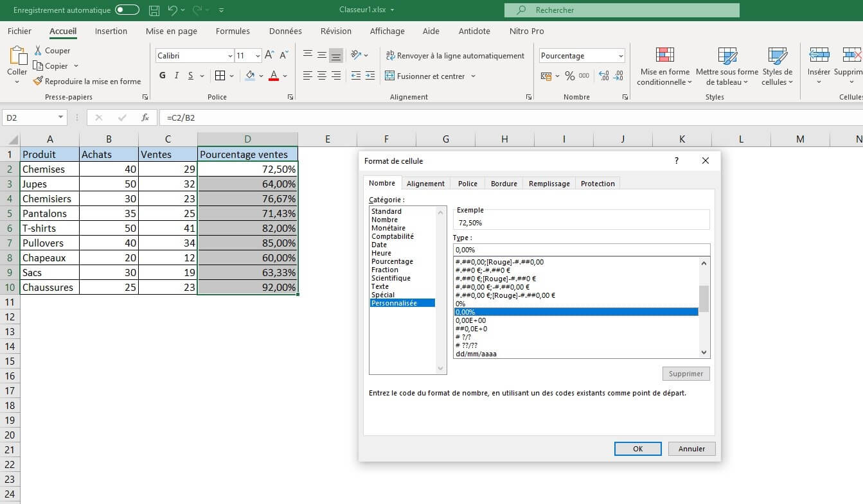
Task: Click the thousands separator 000 icon
Action: (x=585, y=75)
